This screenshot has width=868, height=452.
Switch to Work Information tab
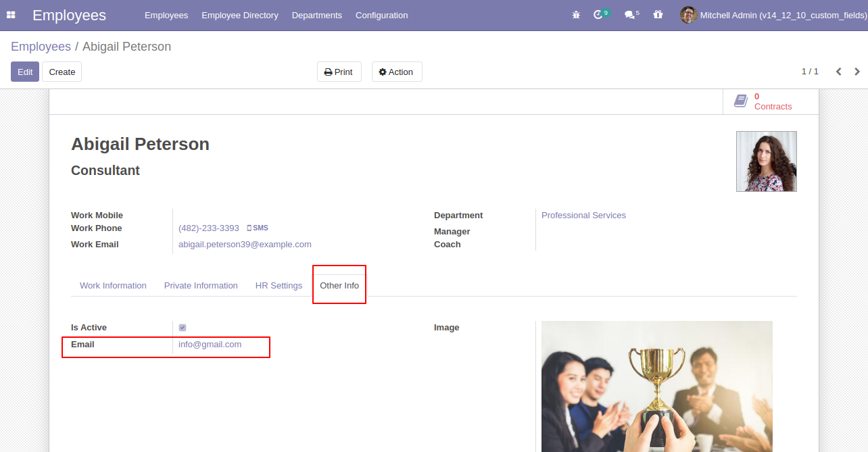(113, 286)
